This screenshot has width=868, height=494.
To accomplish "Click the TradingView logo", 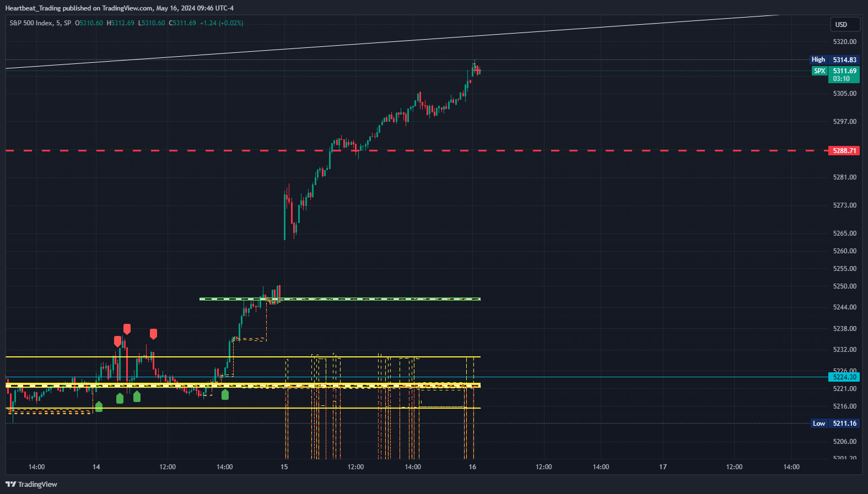I will click(31, 484).
